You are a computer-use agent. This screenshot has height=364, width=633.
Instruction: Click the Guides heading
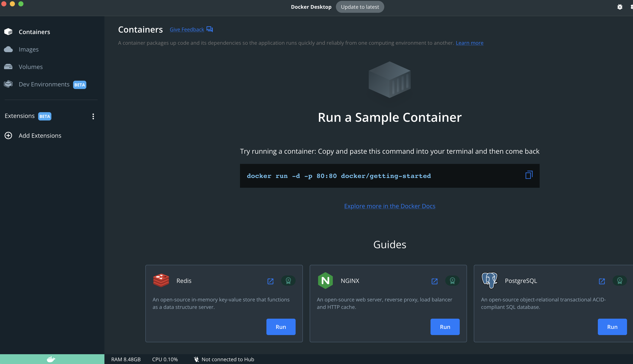click(390, 245)
